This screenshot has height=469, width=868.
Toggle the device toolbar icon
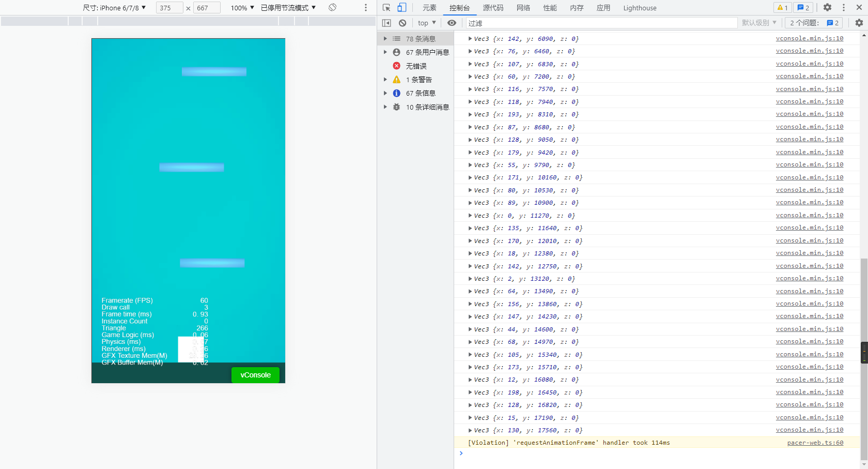click(401, 8)
